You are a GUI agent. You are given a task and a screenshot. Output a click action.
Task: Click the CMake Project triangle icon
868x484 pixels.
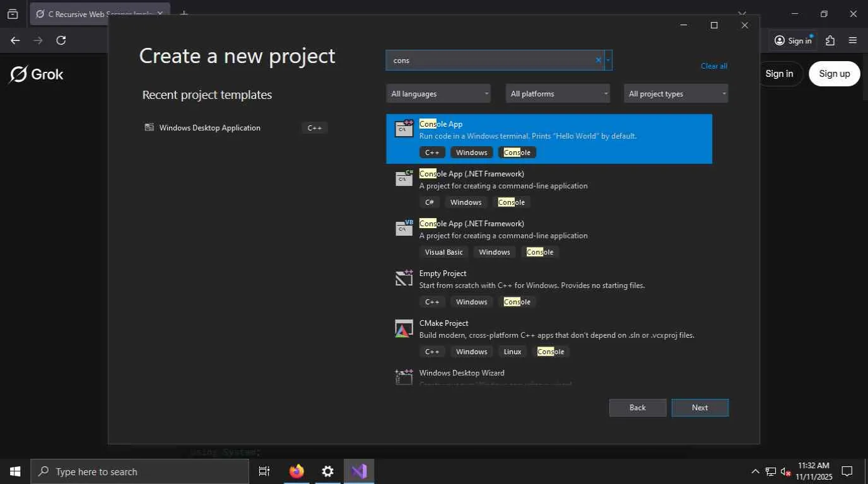[x=404, y=328]
